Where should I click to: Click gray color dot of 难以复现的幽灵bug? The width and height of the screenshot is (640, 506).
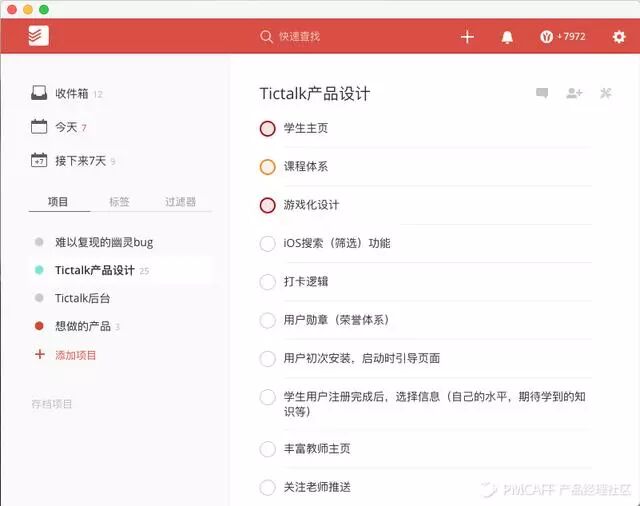pos(39,242)
